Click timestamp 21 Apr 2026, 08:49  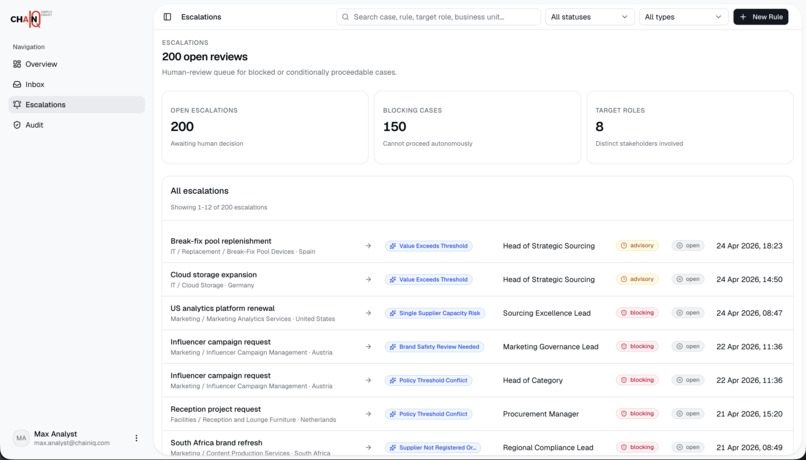pos(749,447)
